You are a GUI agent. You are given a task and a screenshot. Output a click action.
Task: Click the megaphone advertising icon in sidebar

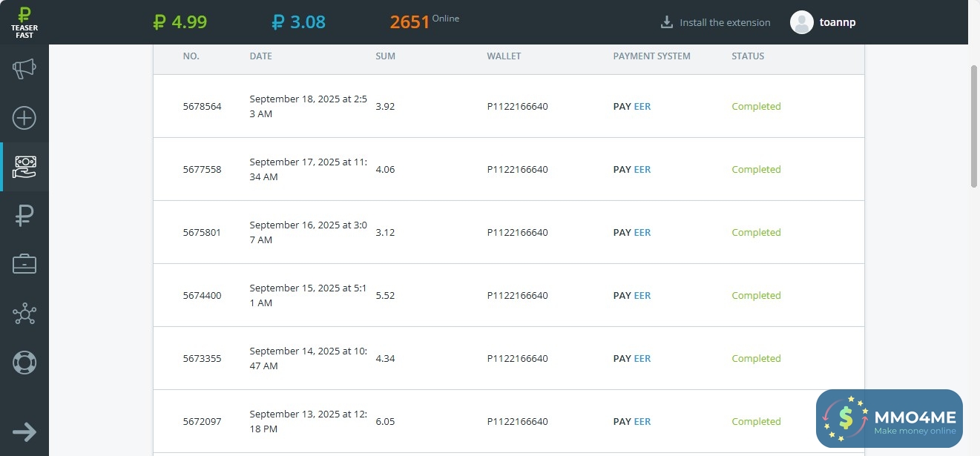click(24, 70)
